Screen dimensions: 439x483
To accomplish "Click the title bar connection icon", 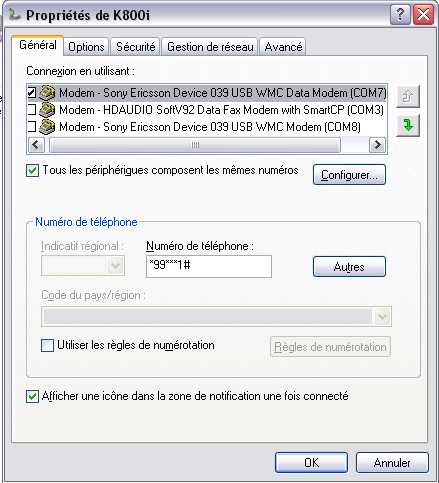I will pyautogui.click(x=15, y=15).
